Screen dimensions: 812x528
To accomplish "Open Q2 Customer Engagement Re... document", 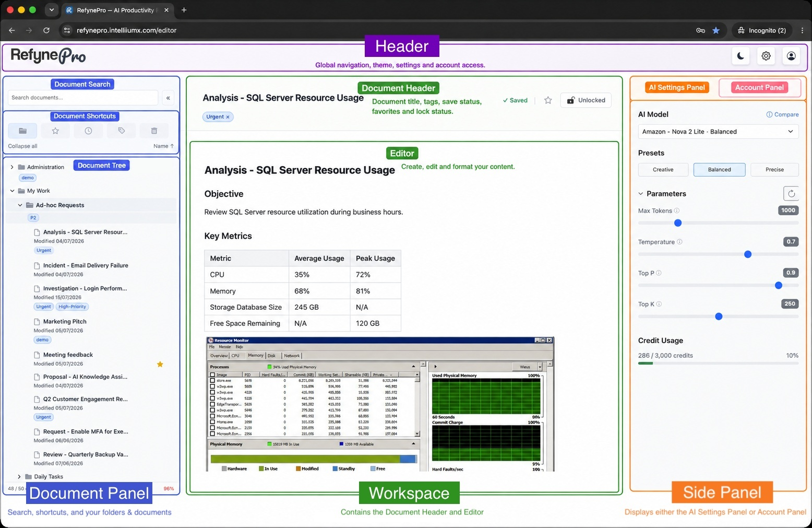I will (85, 399).
